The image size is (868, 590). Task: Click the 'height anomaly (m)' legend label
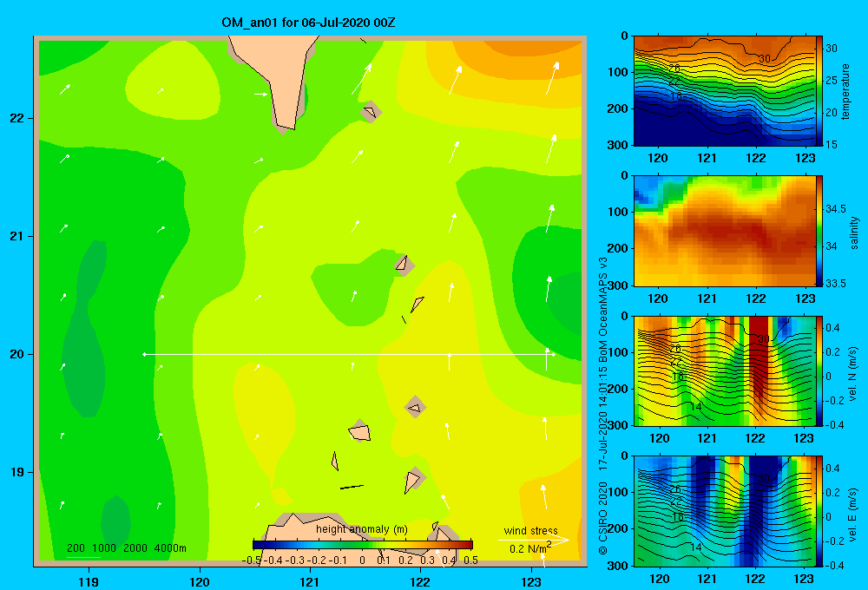pyautogui.click(x=361, y=529)
